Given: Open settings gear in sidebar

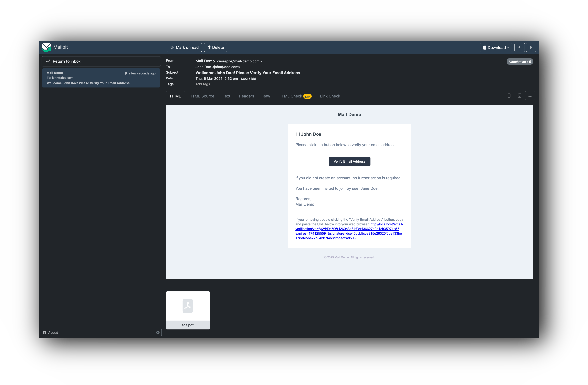Looking at the screenshot, I should coord(158,333).
